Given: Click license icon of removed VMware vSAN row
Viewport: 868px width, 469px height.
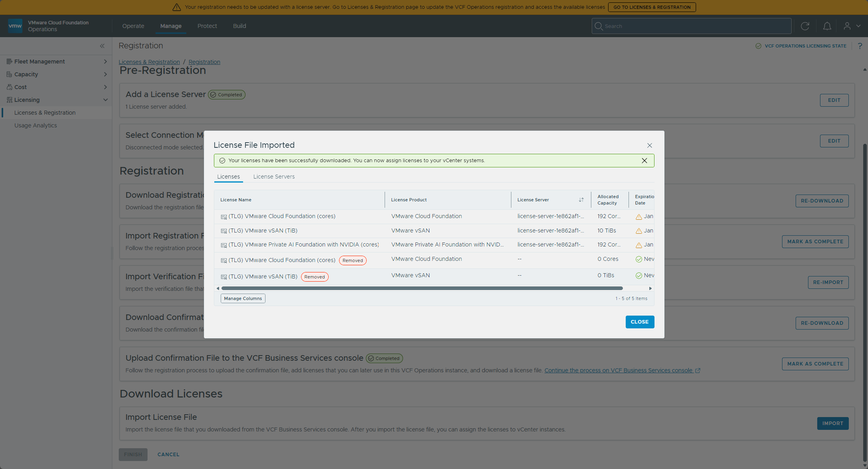Looking at the screenshot, I should click(x=224, y=277).
